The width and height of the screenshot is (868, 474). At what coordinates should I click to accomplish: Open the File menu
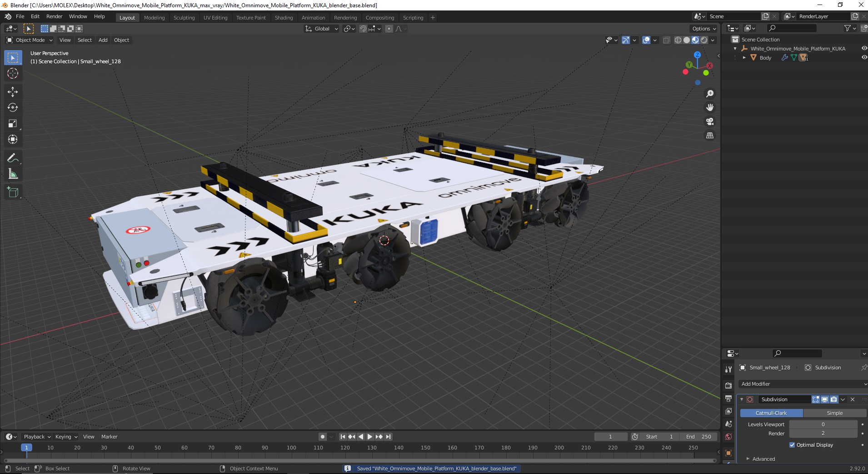pos(20,16)
